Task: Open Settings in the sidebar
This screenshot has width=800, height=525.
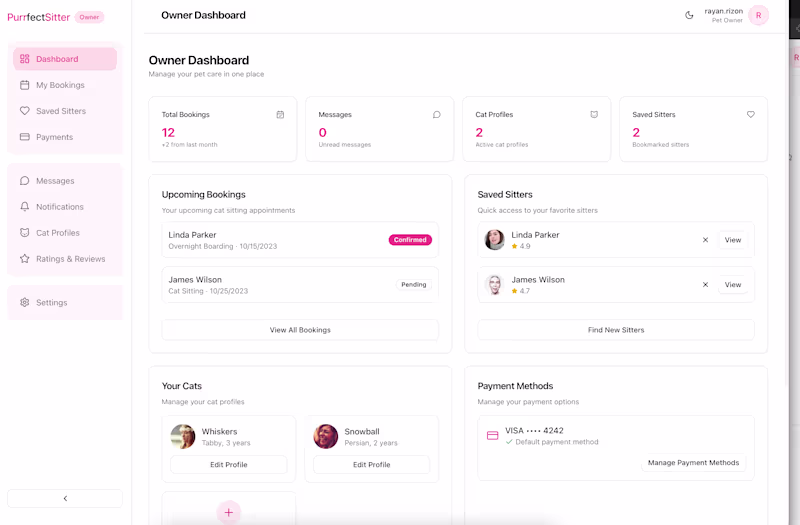Action: coord(65,303)
